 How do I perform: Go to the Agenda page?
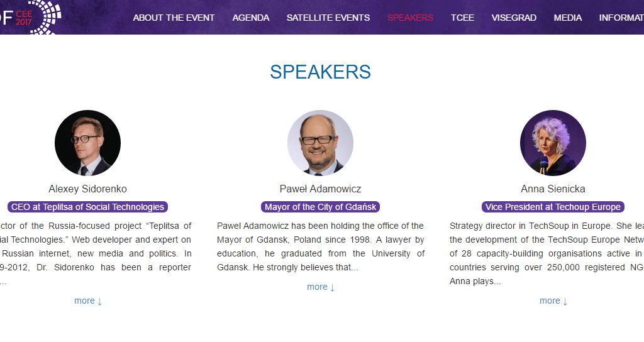(x=251, y=18)
